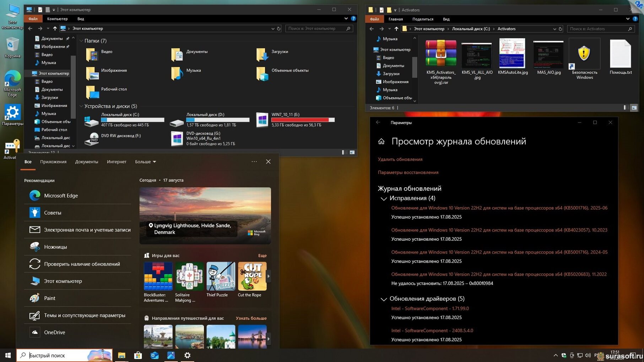Click the Быстрый поиск taskbar search field

pyautogui.click(x=57, y=355)
